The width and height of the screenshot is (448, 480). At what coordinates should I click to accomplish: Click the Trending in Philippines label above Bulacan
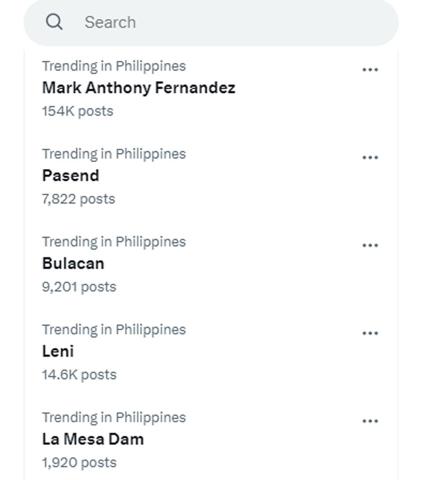click(x=114, y=242)
